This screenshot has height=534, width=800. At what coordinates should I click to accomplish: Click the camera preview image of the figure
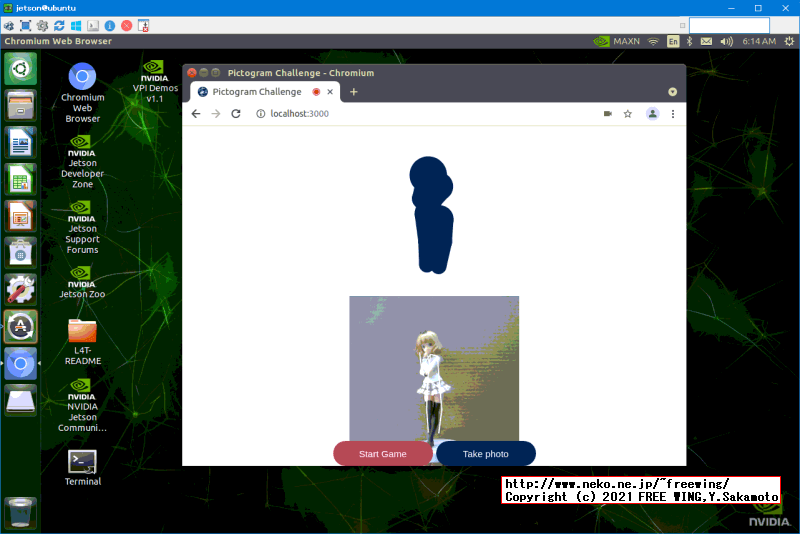[x=434, y=368]
